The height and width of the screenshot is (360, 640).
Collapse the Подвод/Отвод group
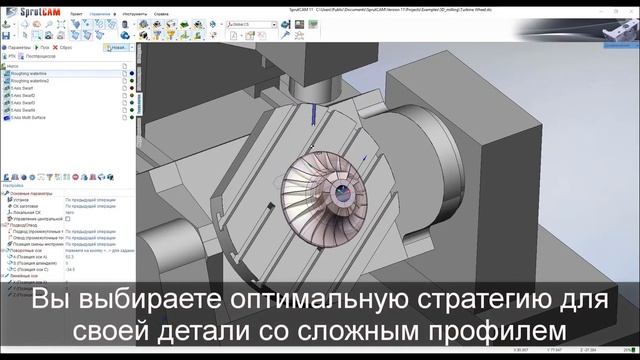point(3,225)
